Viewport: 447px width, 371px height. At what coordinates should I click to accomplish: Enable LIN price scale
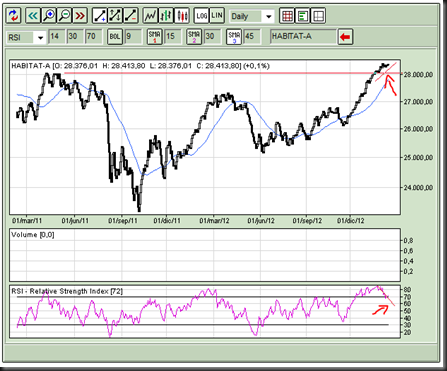(217, 16)
